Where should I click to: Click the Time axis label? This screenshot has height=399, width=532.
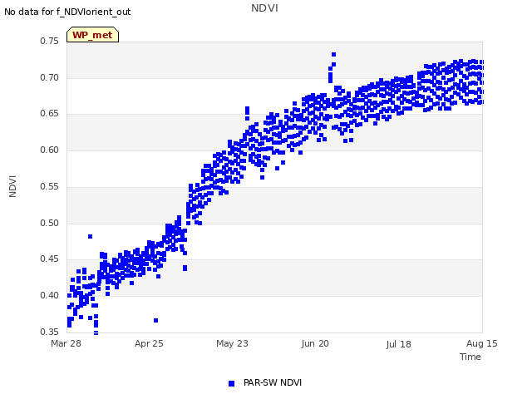470,357
